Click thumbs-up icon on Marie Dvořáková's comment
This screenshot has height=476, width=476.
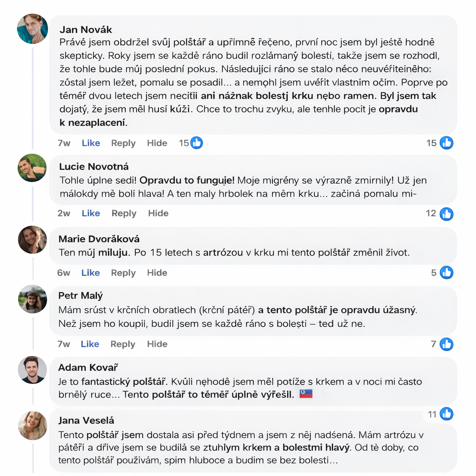(447, 273)
